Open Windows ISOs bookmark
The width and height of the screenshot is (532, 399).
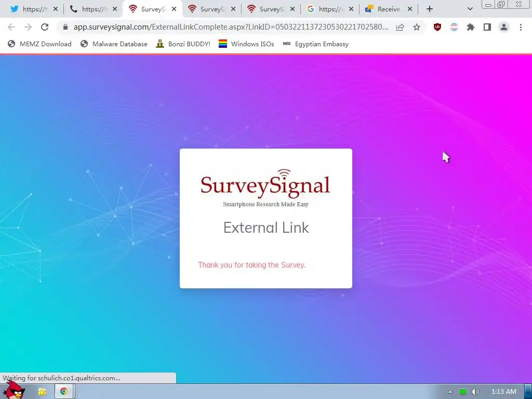click(246, 44)
